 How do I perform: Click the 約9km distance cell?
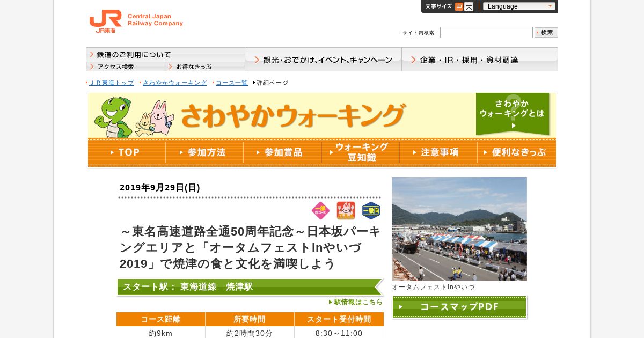(160, 333)
